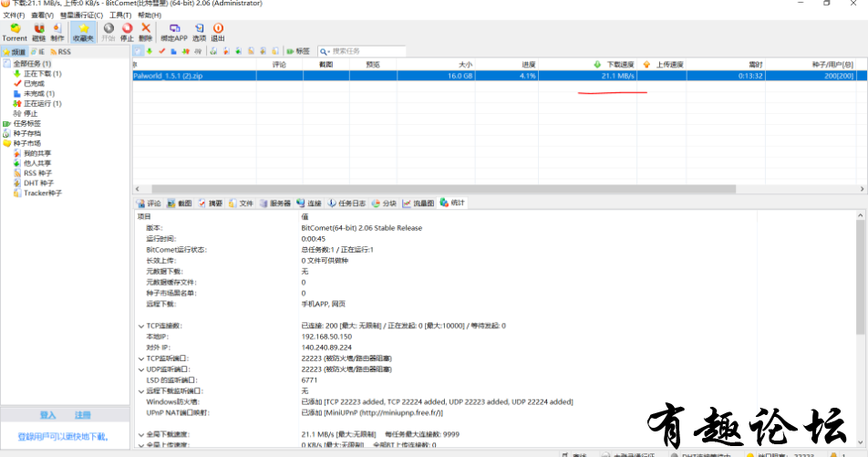Collapse the UDP监听端口 row expander
868x457 pixels.
(x=141, y=369)
